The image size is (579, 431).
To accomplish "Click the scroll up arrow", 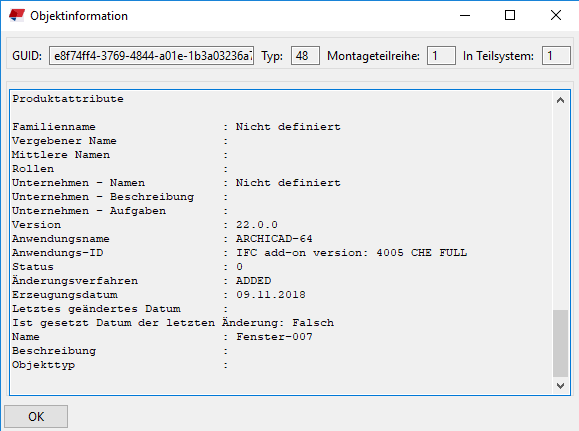I will 560,100.
